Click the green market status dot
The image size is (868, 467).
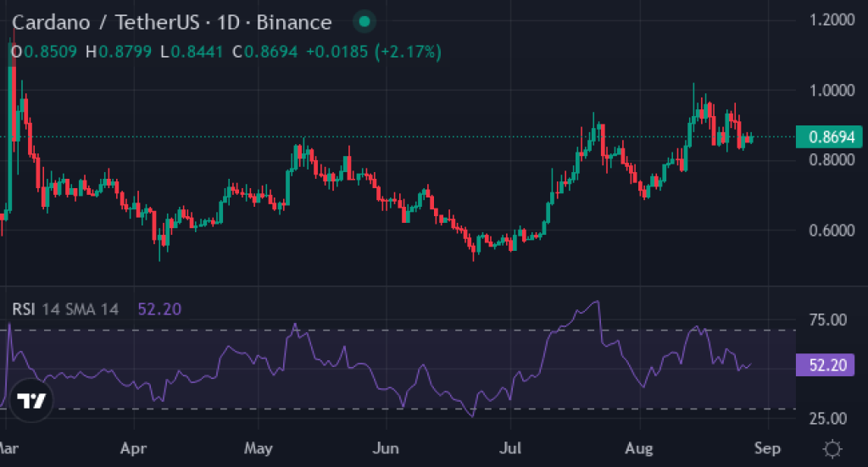364,21
